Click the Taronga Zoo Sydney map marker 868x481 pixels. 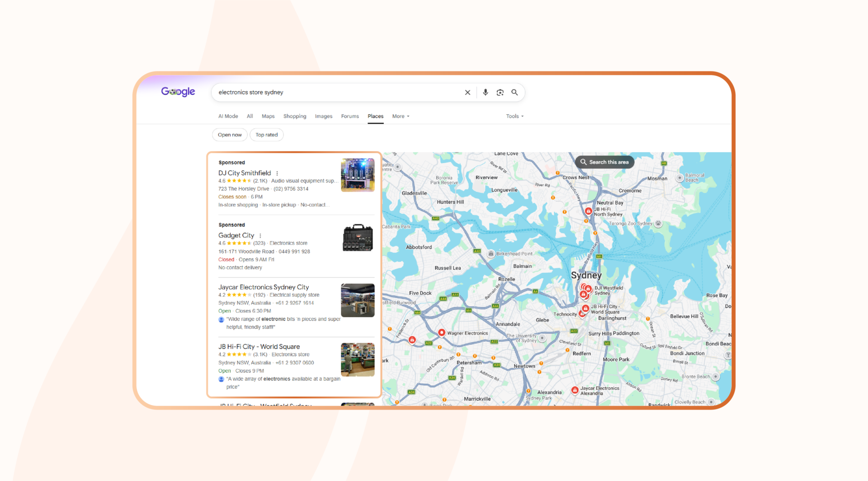click(x=658, y=223)
